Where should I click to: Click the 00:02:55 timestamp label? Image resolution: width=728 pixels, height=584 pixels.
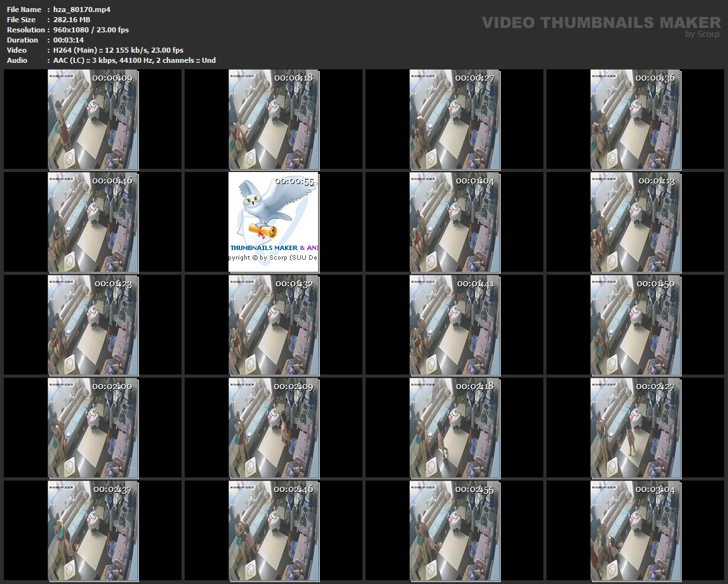click(475, 489)
